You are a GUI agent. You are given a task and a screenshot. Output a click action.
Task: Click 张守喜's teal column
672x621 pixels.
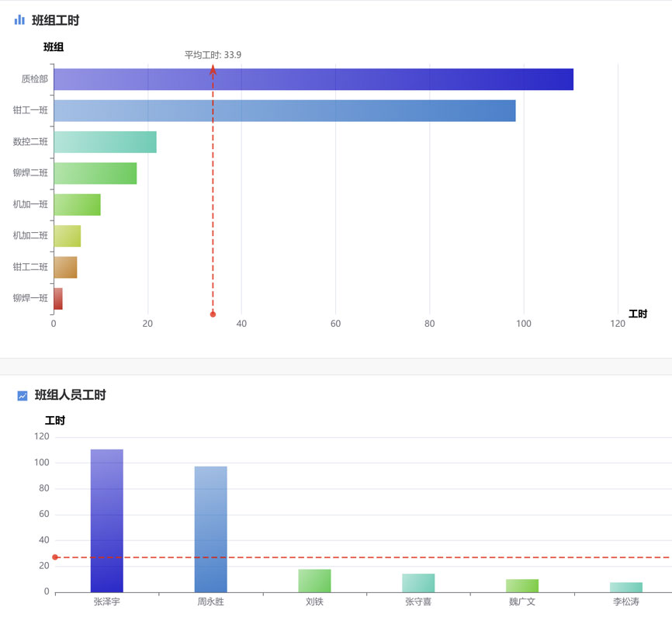point(418,583)
